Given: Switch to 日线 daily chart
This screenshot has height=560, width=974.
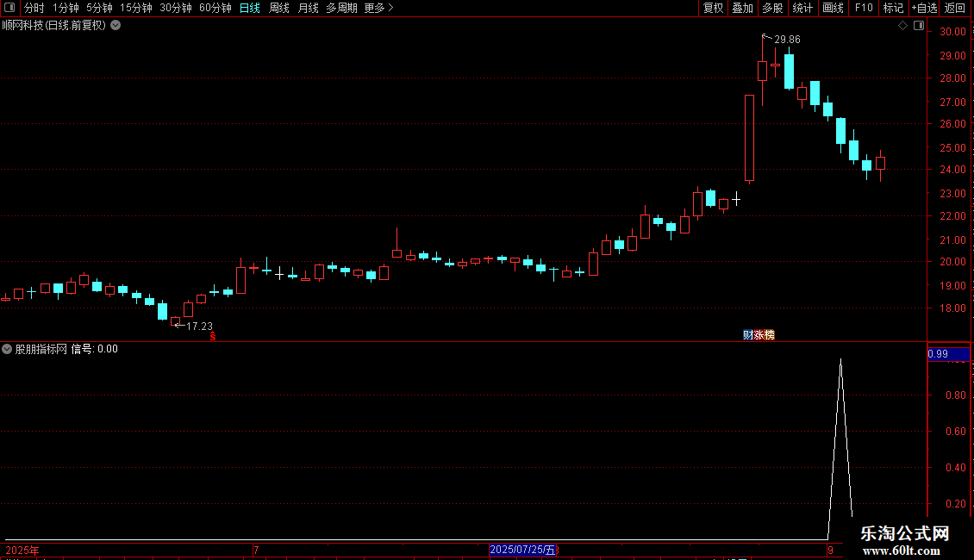Looking at the screenshot, I should pos(250,8).
